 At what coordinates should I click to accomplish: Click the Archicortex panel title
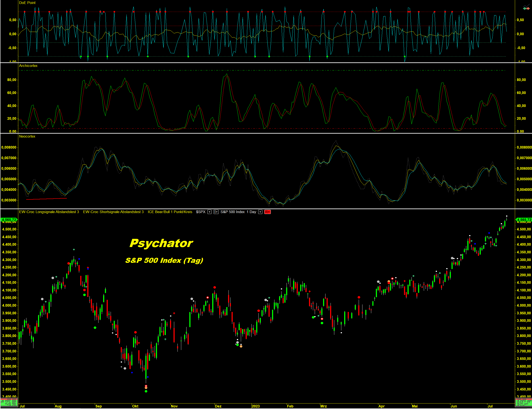[28, 66]
